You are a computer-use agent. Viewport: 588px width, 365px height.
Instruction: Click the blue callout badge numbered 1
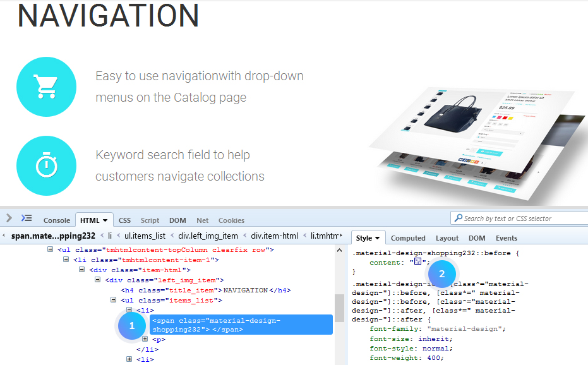[x=131, y=326]
